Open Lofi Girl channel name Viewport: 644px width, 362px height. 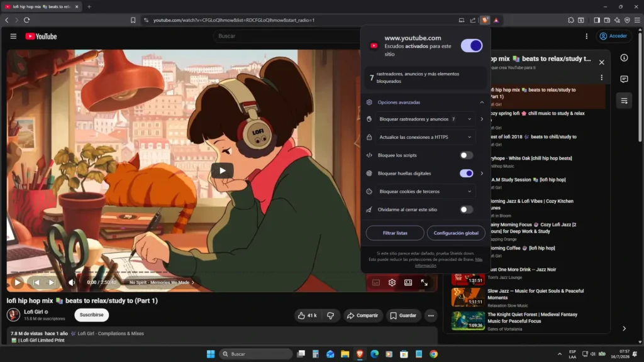(x=33, y=312)
